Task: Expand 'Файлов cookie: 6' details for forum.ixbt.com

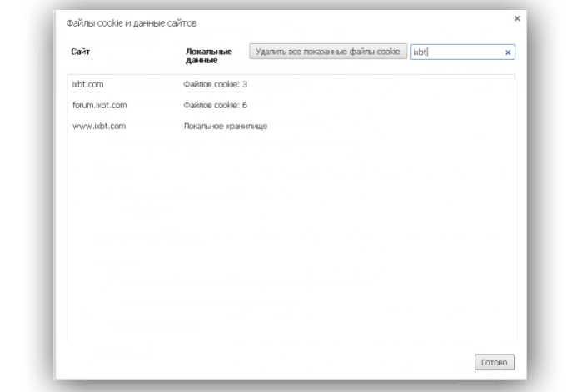Action: click(x=216, y=105)
